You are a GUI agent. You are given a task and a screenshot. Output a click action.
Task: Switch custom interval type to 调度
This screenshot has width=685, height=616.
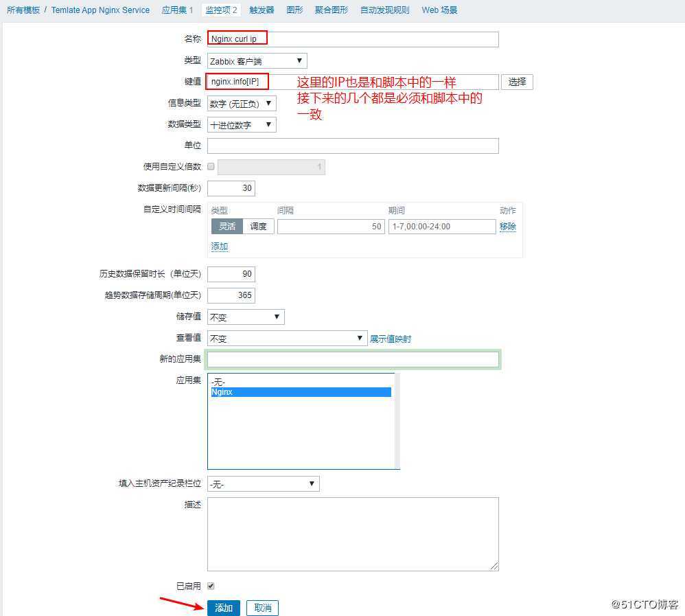(x=259, y=226)
